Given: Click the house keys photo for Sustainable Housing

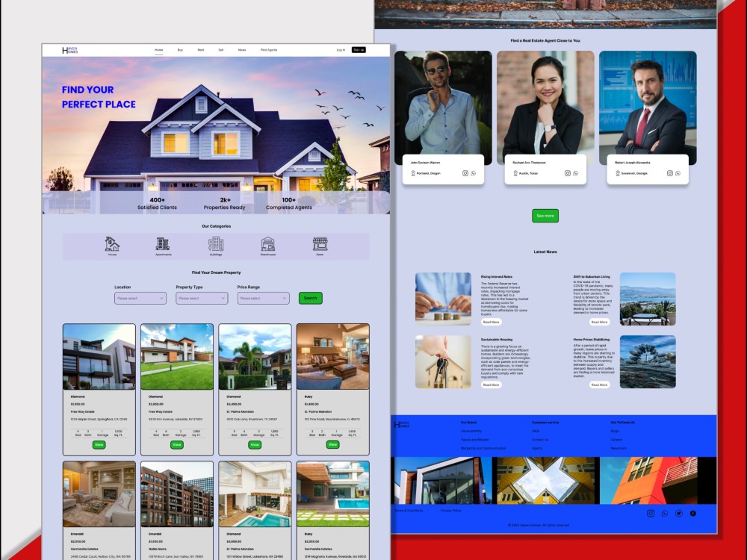Looking at the screenshot, I should [443, 361].
